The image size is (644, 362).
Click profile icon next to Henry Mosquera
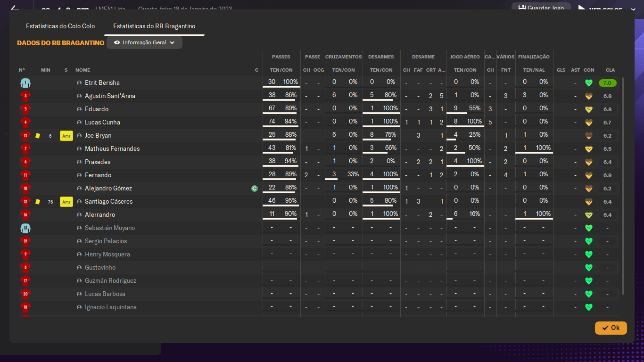(x=79, y=255)
